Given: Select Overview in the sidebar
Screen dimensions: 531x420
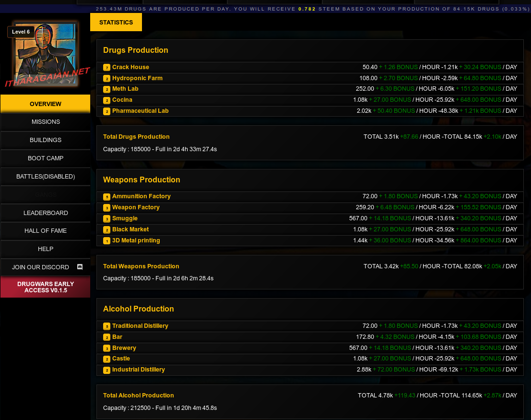Looking at the screenshot, I should [x=46, y=104].
